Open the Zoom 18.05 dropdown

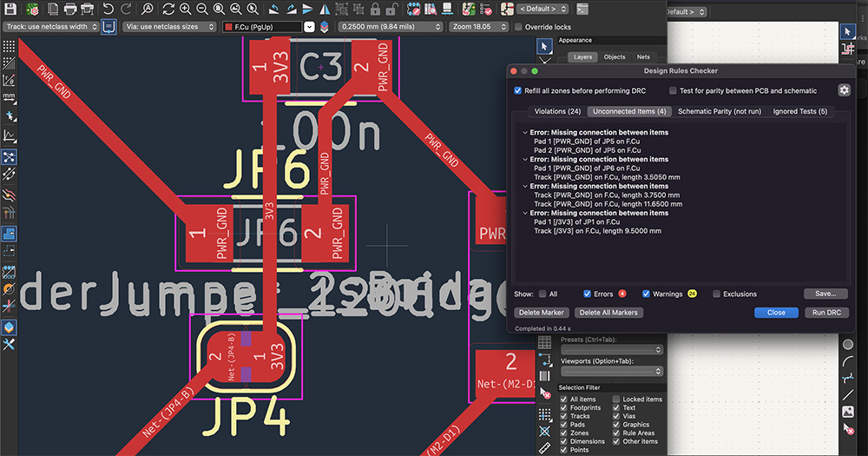(x=478, y=27)
